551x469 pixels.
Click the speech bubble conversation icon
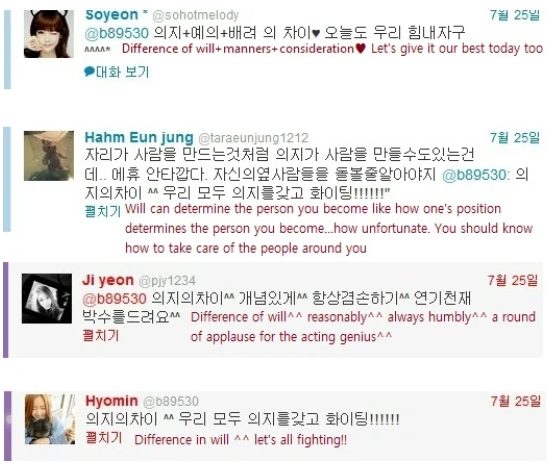pyautogui.click(x=89, y=72)
